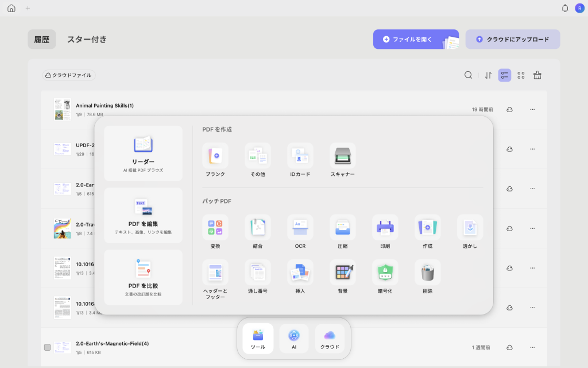Add a new tab with plus

(x=28, y=8)
